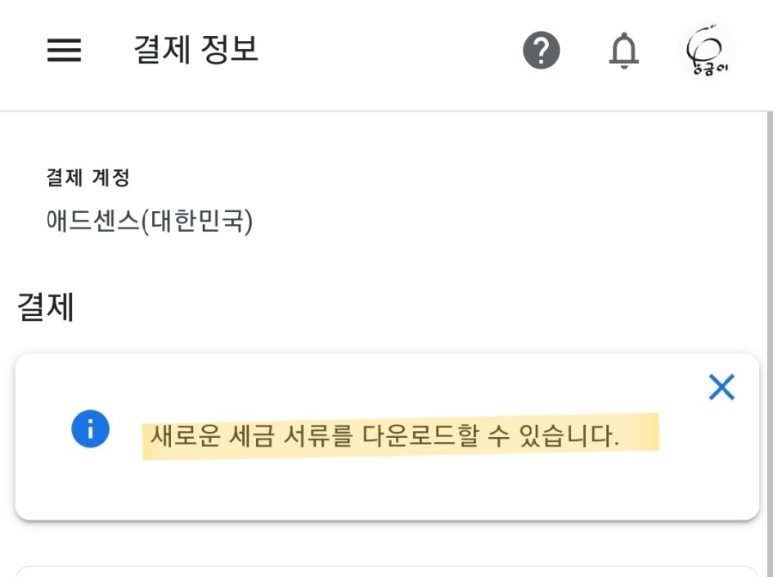Click the word 새로운 starting the notice

click(185, 436)
